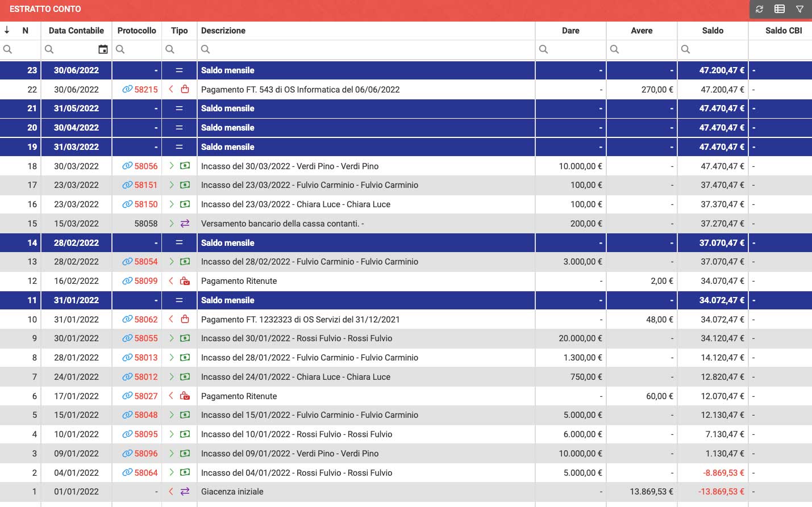The image size is (812, 507).
Task: Open protocol link 58095
Action: pyautogui.click(x=146, y=434)
